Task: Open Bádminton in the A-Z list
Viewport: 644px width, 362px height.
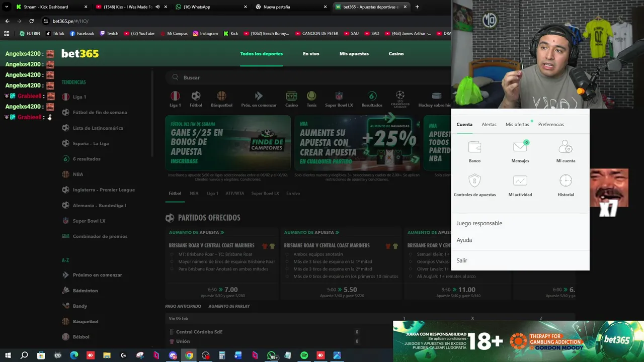Action: click(x=86, y=291)
